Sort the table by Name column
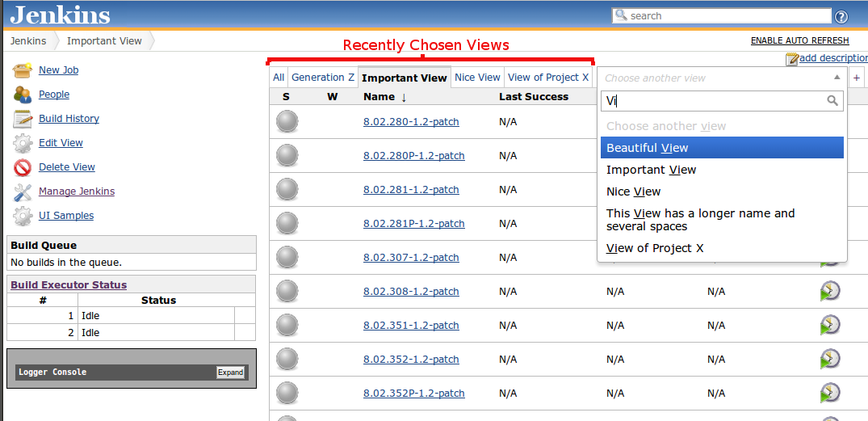Screen dimensions: 868x421 point(384,97)
